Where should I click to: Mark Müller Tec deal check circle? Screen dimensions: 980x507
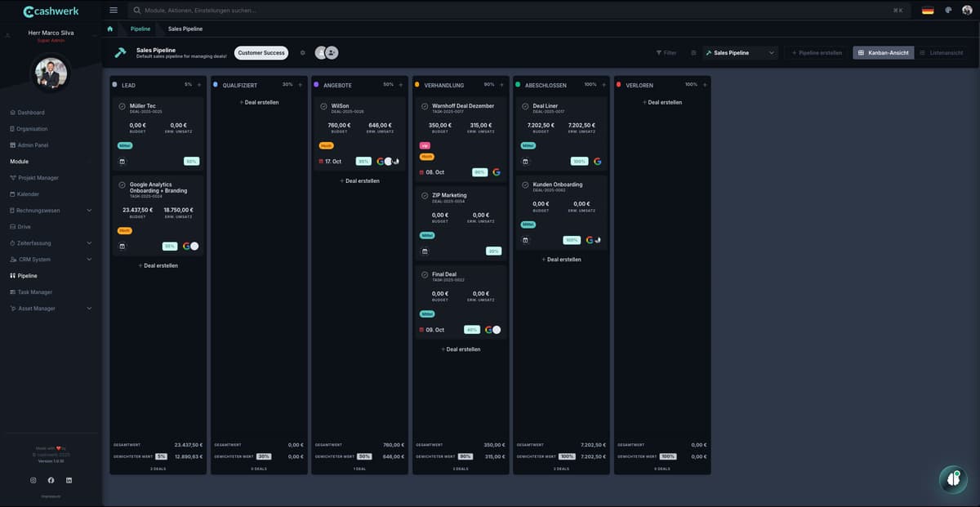click(x=122, y=106)
